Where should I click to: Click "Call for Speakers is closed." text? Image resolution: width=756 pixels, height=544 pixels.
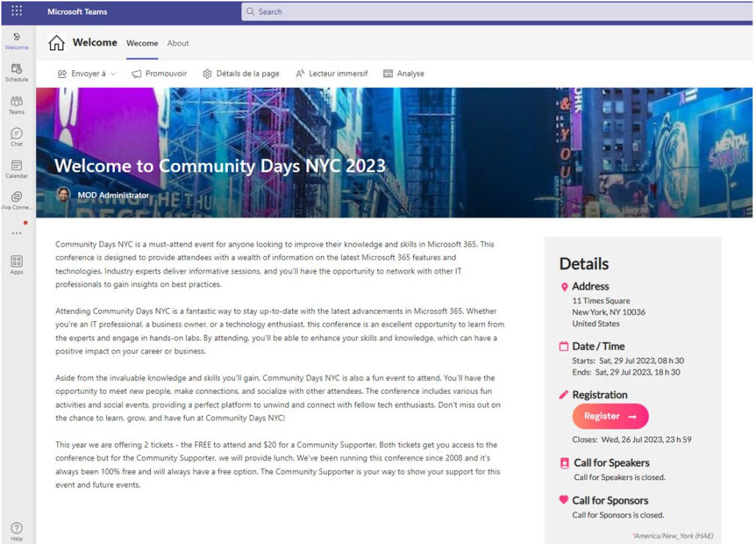tap(620, 477)
